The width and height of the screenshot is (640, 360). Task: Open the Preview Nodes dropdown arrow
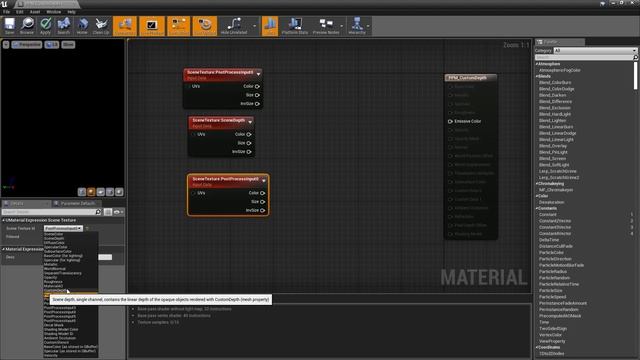click(x=342, y=26)
